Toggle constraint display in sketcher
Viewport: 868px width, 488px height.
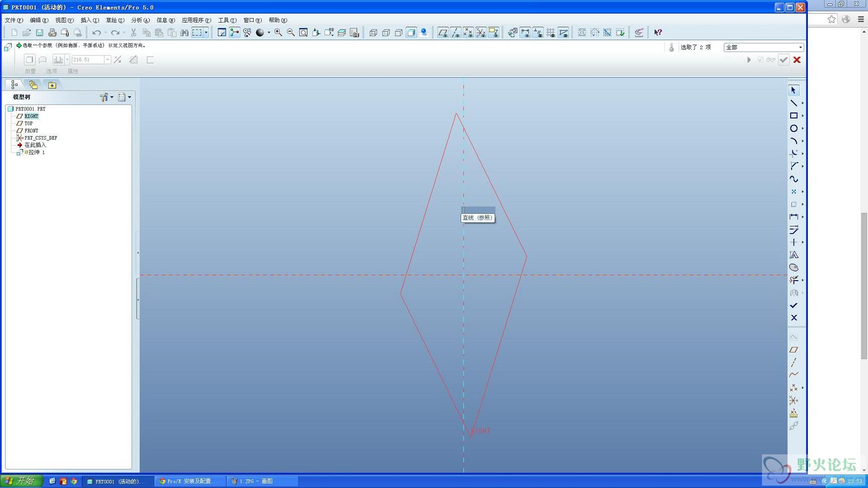click(538, 33)
